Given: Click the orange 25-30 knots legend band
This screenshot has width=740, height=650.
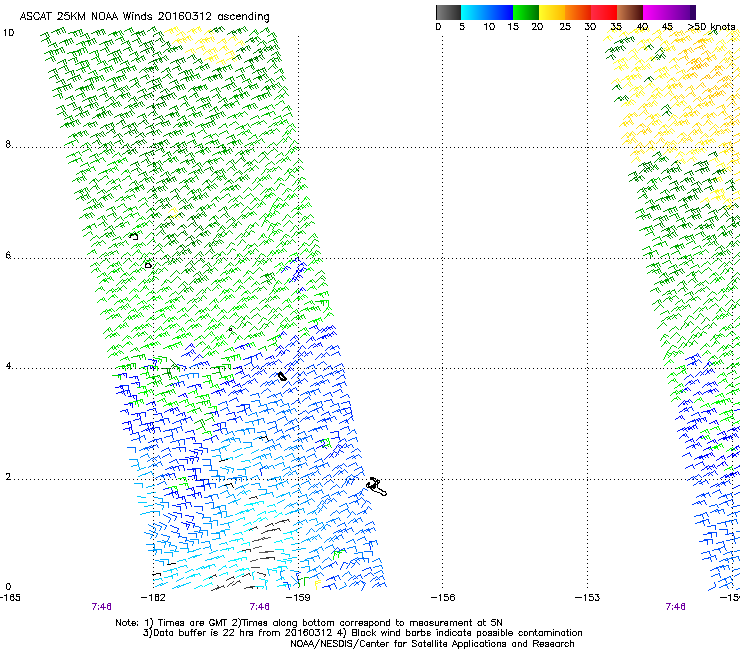Looking at the screenshot, I should click(578, 12).
